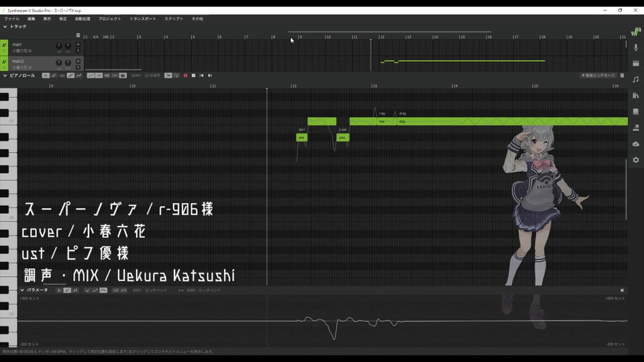Toggle the parameter panel display button
Image resolution: width=644 pixels, height=362 pixels.
(123, 76)
